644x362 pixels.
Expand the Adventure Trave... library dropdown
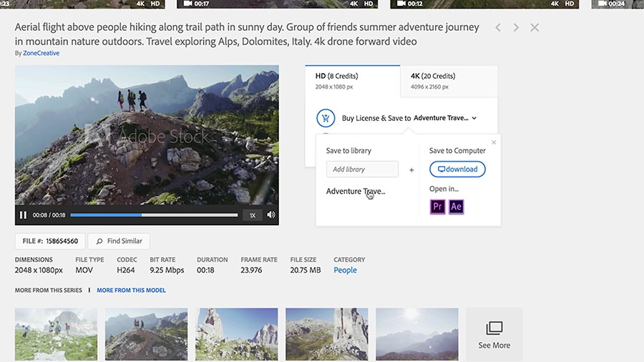(445, 118)
